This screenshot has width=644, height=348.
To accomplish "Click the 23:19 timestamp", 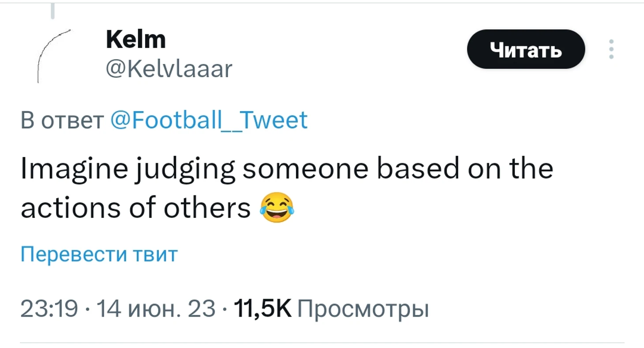I will tap(50, 309).
